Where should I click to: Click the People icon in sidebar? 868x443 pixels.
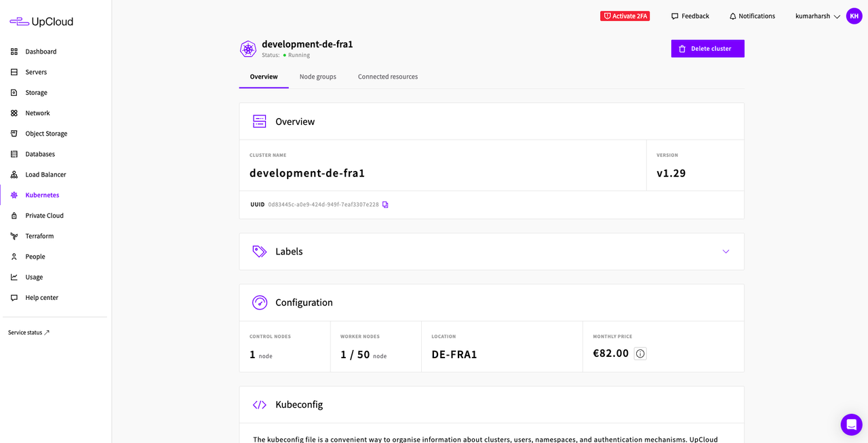[x=14, y=256]
